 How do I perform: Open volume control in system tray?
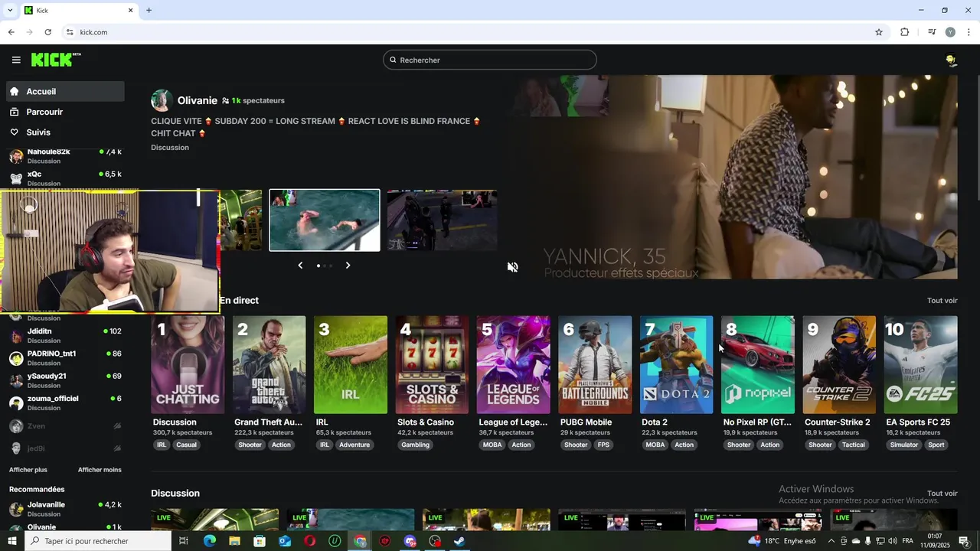pos(893,541)
